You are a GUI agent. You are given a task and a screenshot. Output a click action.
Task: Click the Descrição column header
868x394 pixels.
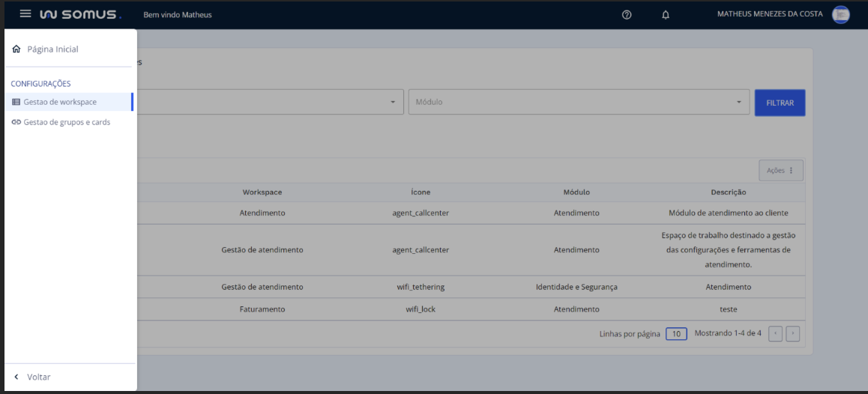coord(729,192)
